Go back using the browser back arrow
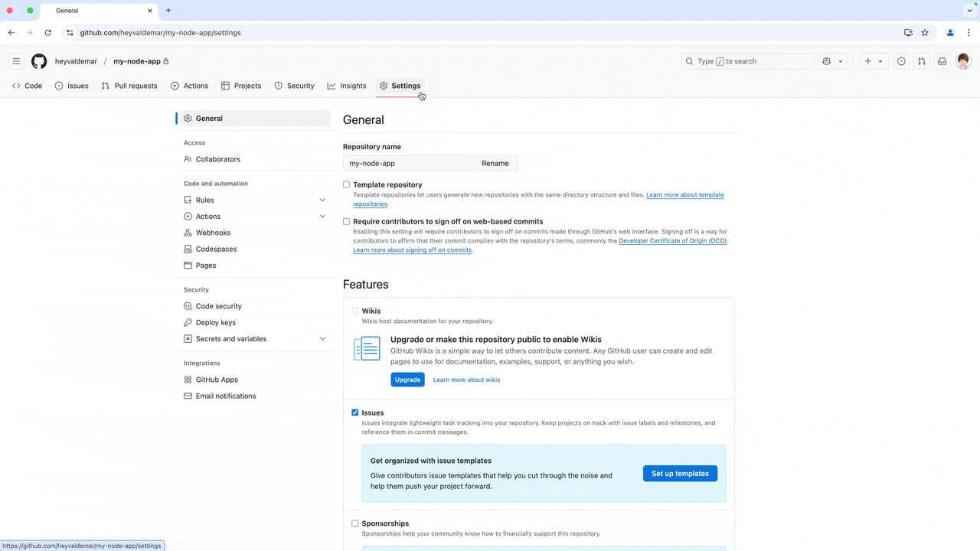The height and width of the screenshot is (551, 980). click(11, 33)
